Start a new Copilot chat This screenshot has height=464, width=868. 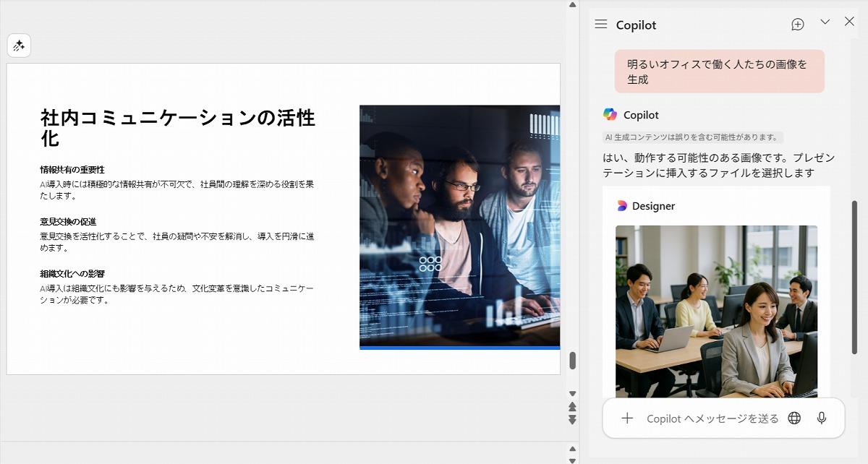pos(798,25)
